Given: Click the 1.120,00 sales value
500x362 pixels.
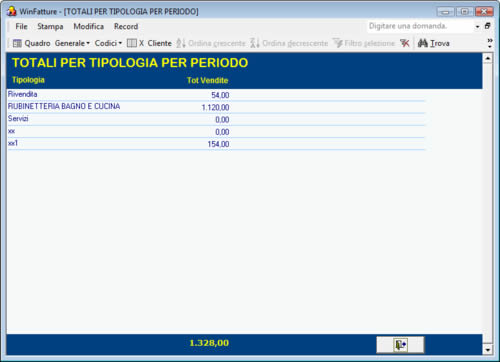Looking at the screenshot, I should point(215,107).
